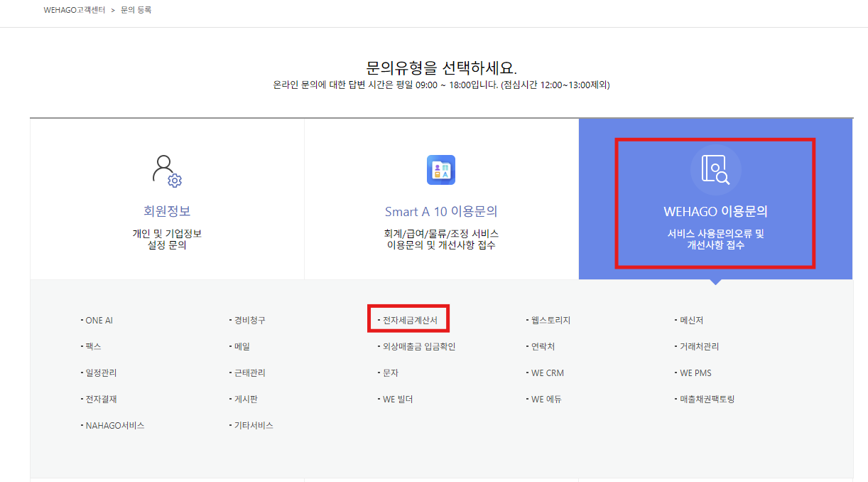The width and height of the screenshot is (868, 482).
Task: Select ONE AI inquiry type
Action: click(99, 321)
